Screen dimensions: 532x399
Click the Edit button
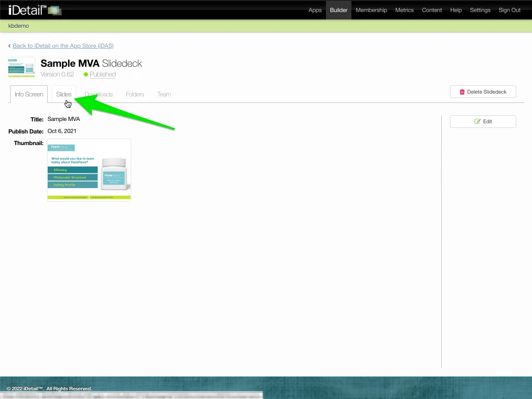483,121
